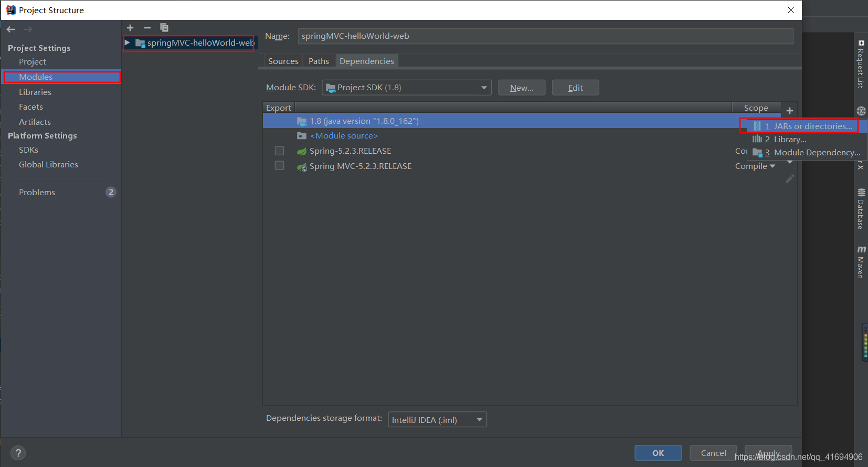The width and height of the screenshot is (868, 467).
Task: Click the edit pencil icon for dependencies
Action: click(x=790, y=179)
